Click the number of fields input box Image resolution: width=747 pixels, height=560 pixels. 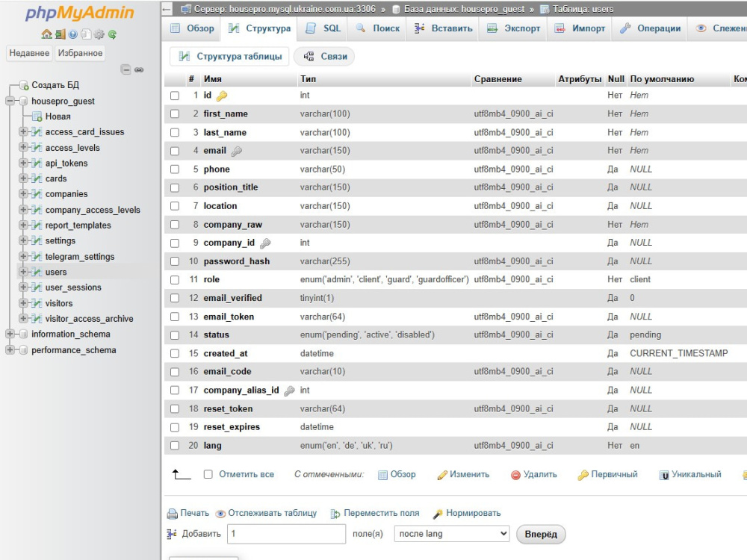[x=287, y=534]
